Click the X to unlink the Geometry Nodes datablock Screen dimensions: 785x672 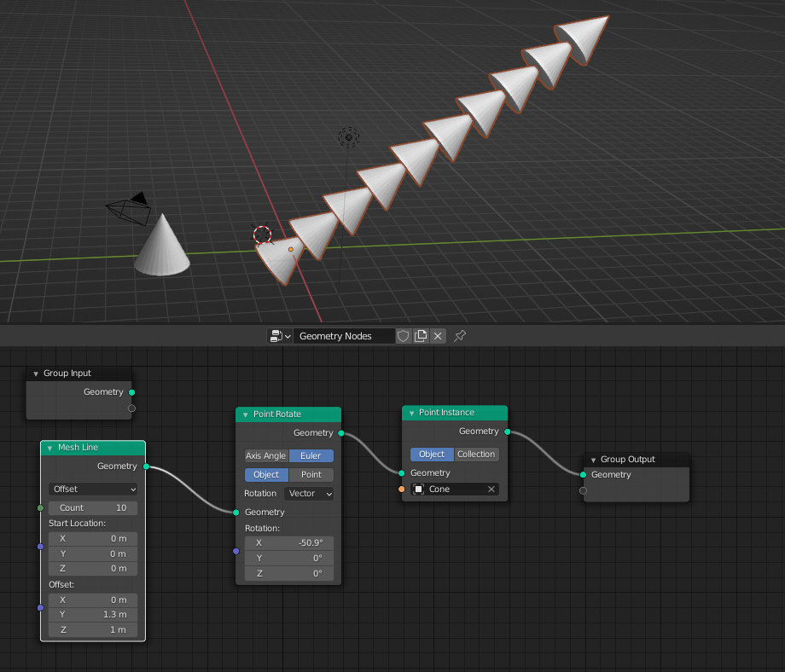tap(438, 336)
